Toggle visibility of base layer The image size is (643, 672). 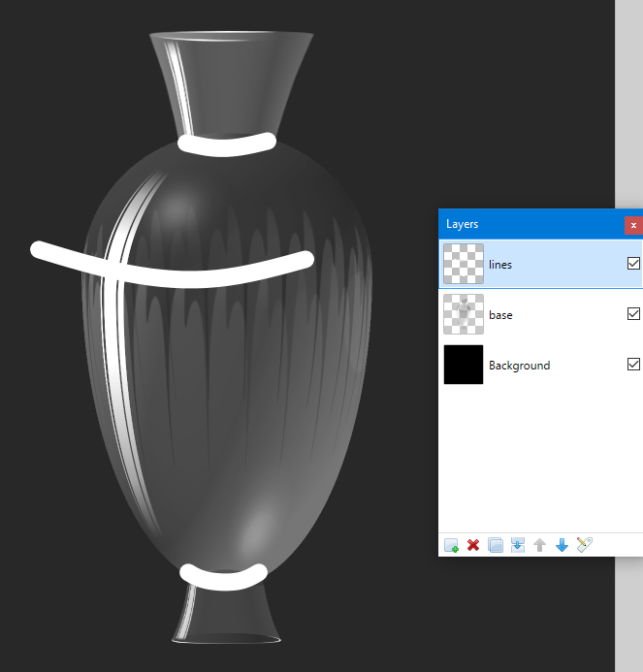point(633,314)
